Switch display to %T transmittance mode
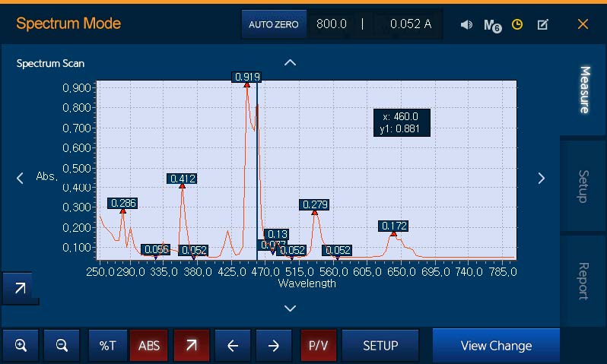Screen dimensions: 607x364 coord(108,346)
